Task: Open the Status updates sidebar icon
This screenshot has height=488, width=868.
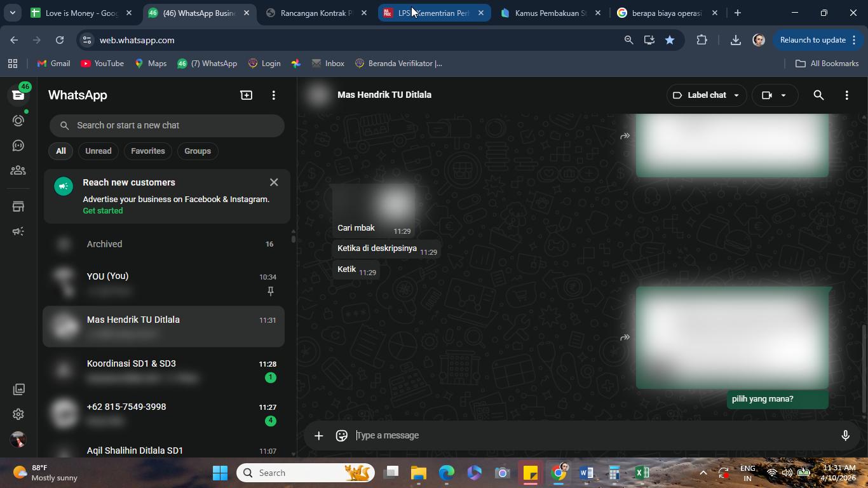Action: pos(18,121)
